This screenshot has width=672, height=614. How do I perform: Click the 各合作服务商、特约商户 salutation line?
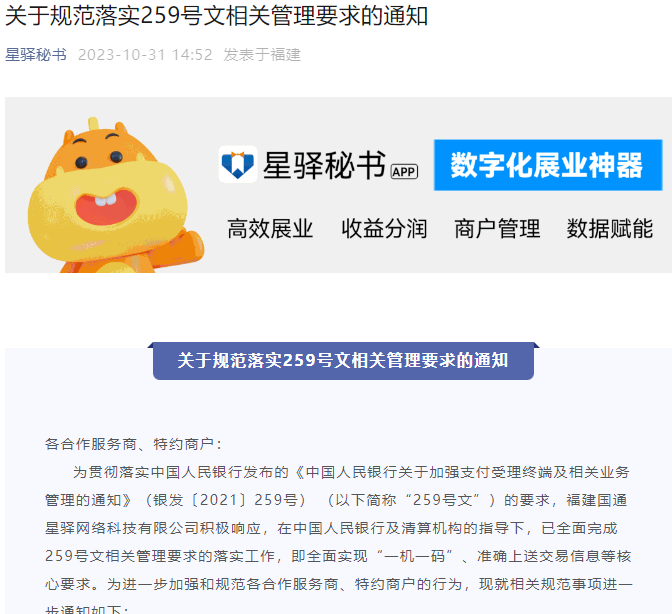pos(133,444)
